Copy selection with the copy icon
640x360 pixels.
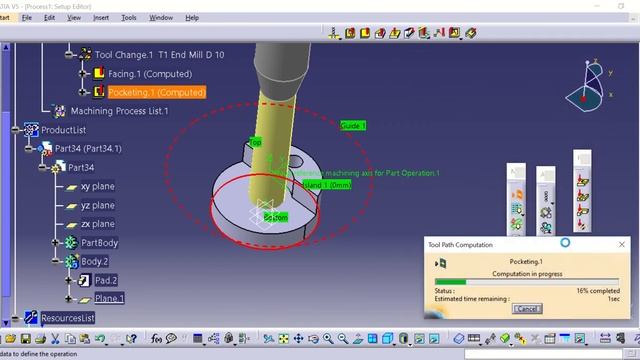[x=70, y=338]
